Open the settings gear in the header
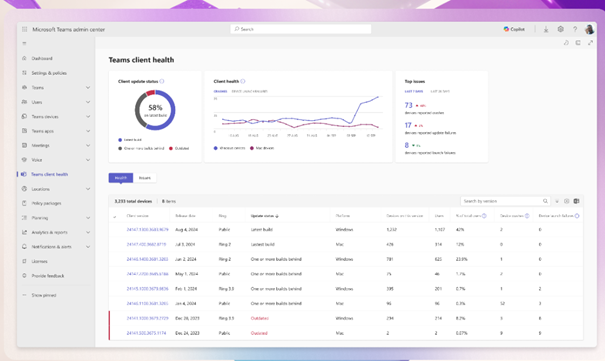Image resolution: width=605 pixels, height=361 pixels. click(x=561, y=29)
